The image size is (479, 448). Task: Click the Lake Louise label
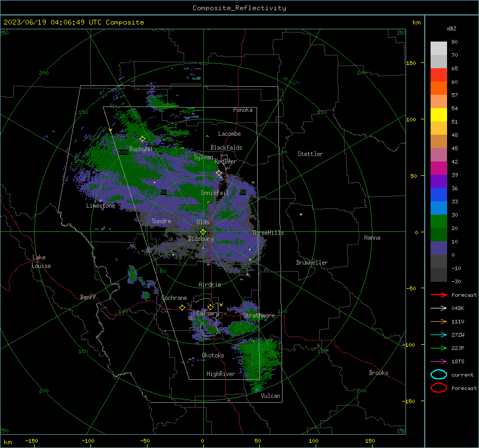[x=41, y=262]
